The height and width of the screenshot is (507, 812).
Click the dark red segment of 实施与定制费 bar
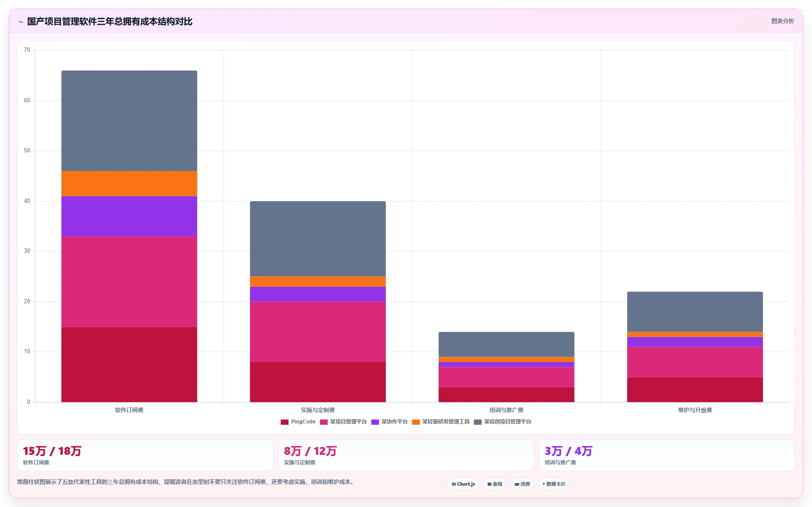coord(317,382)
